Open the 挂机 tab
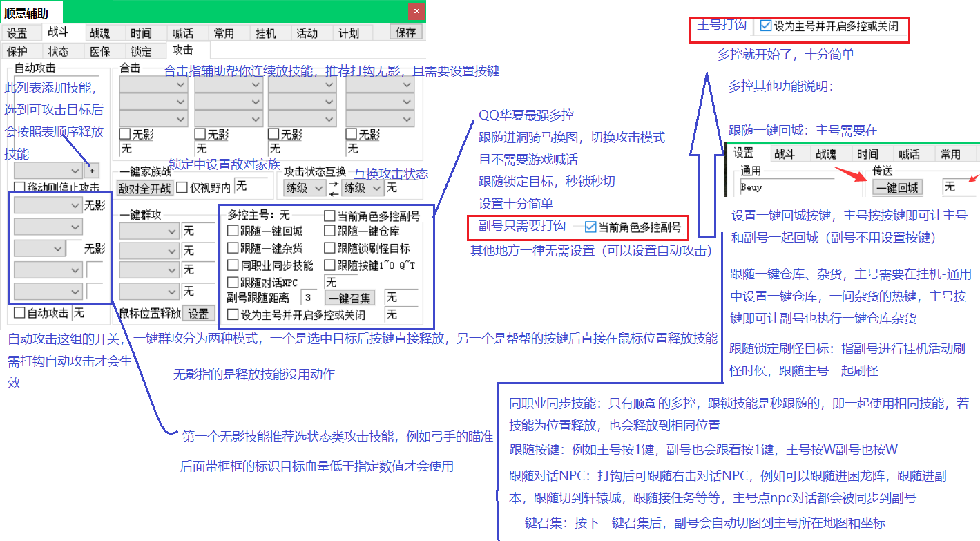Image resolution: width=980 pixels, height=541 pixels. pos(266,33)
